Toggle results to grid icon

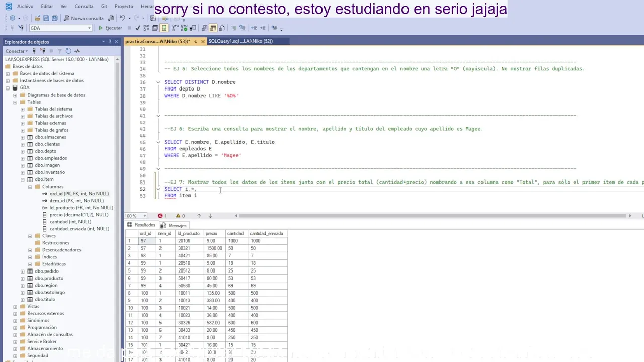tap(213, 28)
